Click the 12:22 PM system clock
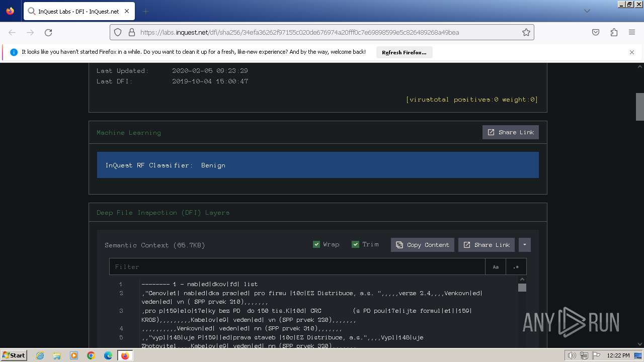This screenshot has height=362, width=644. pos(618,355)
